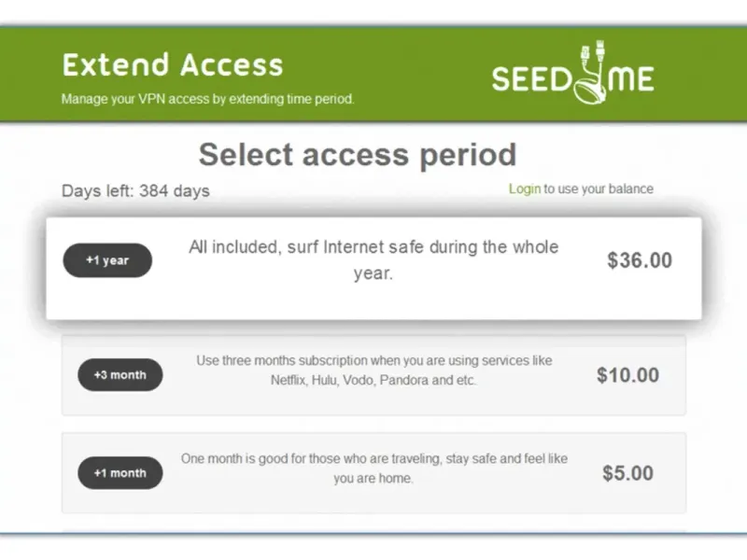Click the 'to use your balance' text
The image size is (747, 560).
(599, 189)
